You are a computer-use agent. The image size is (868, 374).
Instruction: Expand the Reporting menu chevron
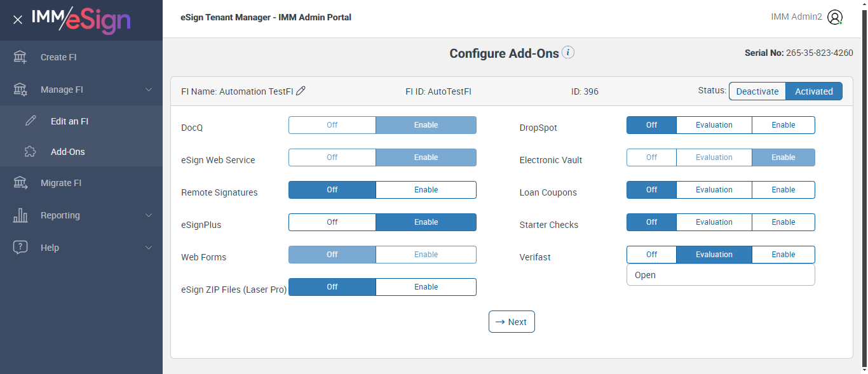(149, 215)
